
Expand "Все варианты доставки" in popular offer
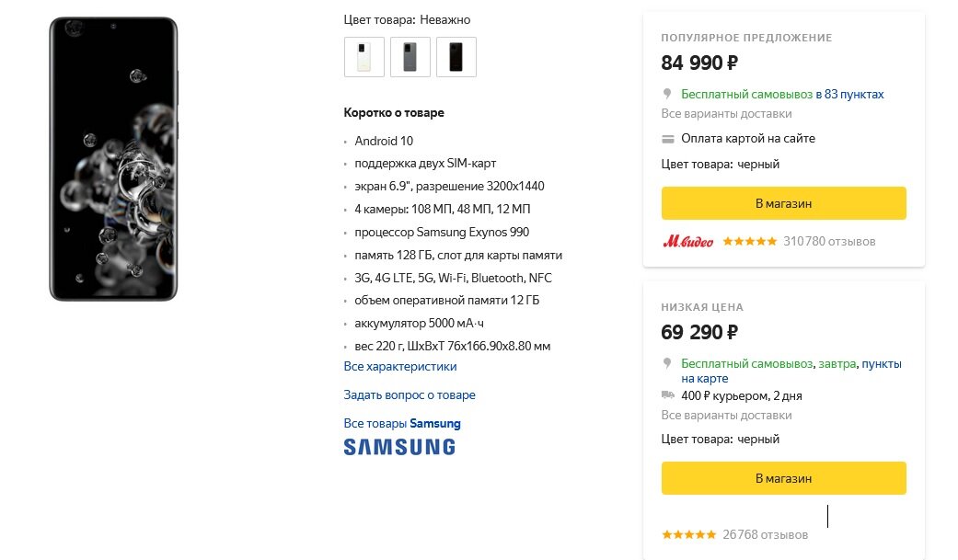click(726, 114)
